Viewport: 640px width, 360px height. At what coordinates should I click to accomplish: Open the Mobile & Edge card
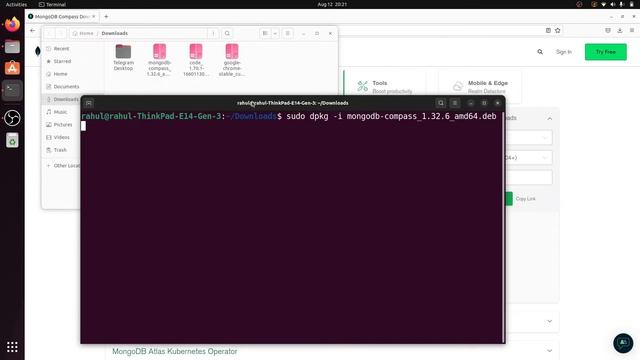(x=480, y=87)
